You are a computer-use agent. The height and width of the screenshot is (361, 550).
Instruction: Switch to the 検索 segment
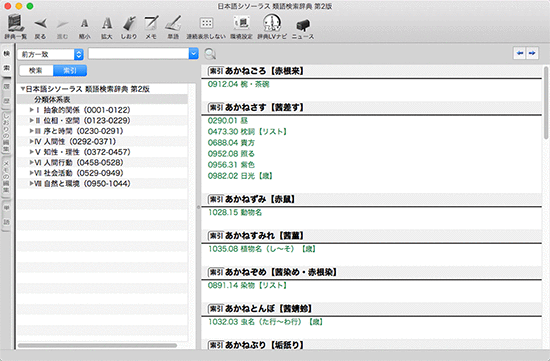tap(36, 71)
